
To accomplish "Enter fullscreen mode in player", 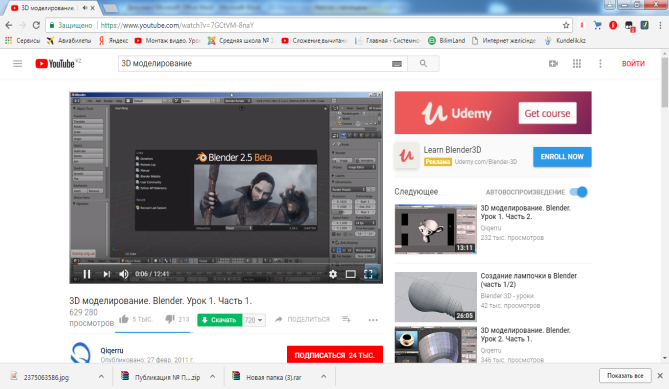I will [x=369, y=274].
